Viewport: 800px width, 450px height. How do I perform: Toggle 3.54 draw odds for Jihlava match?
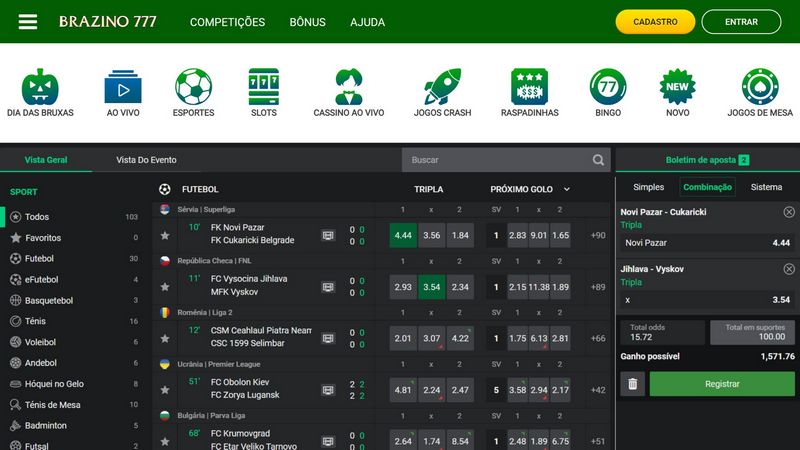(x=432, y=287)
